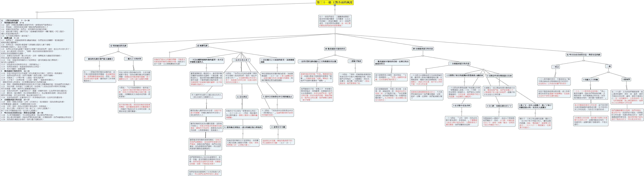This screenshot has height=176, width=644.
Task: Click note starting 在二、三節施浸者約翰在這裏的話
Action: coord(99,77)
